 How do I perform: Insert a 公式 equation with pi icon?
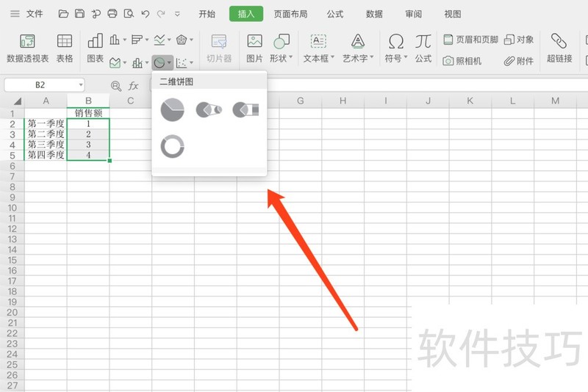click(x=423, y=48)
